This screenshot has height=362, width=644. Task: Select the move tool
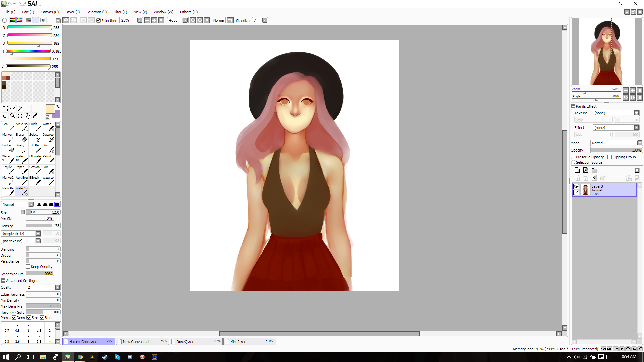pyautogui.click(x=5, y=116)
